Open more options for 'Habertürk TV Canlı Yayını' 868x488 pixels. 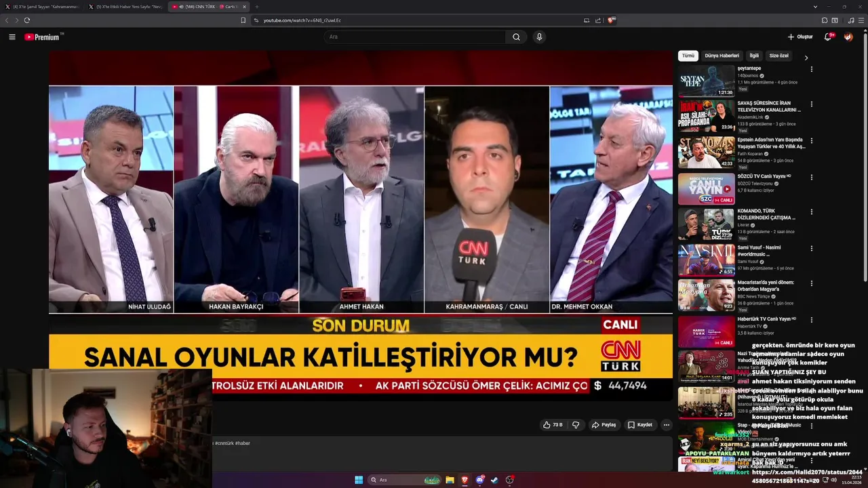click(811, 320)
